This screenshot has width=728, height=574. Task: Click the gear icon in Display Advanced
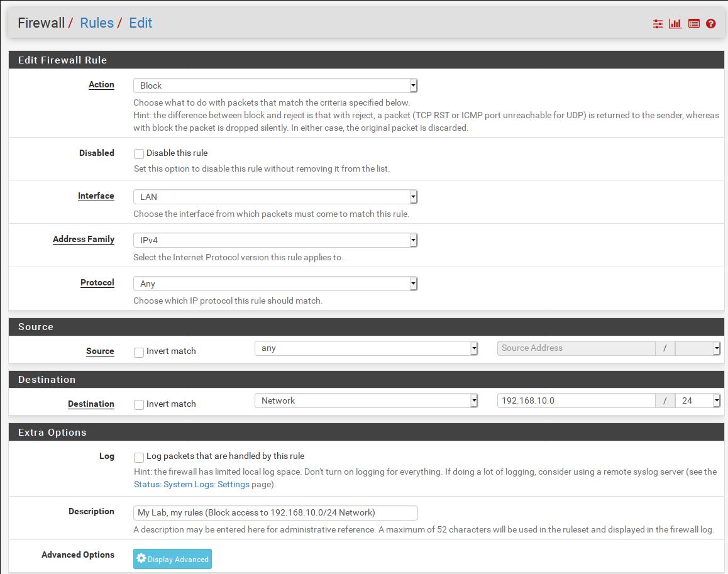pos(141,559)
